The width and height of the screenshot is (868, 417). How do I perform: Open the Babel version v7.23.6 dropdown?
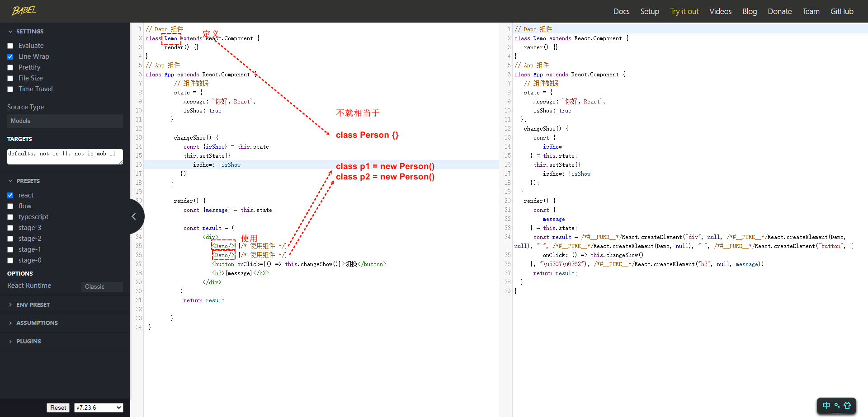coord(99,408)
